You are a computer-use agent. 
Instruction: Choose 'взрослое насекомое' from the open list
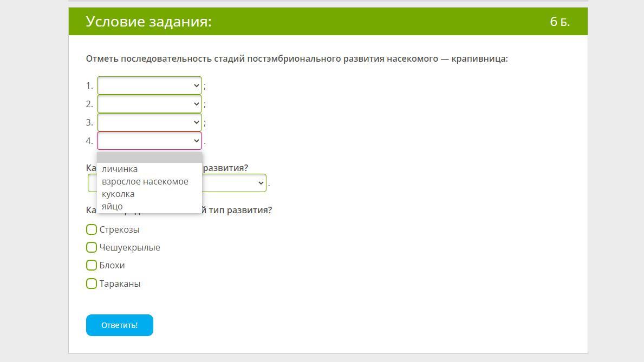[149, 181]
